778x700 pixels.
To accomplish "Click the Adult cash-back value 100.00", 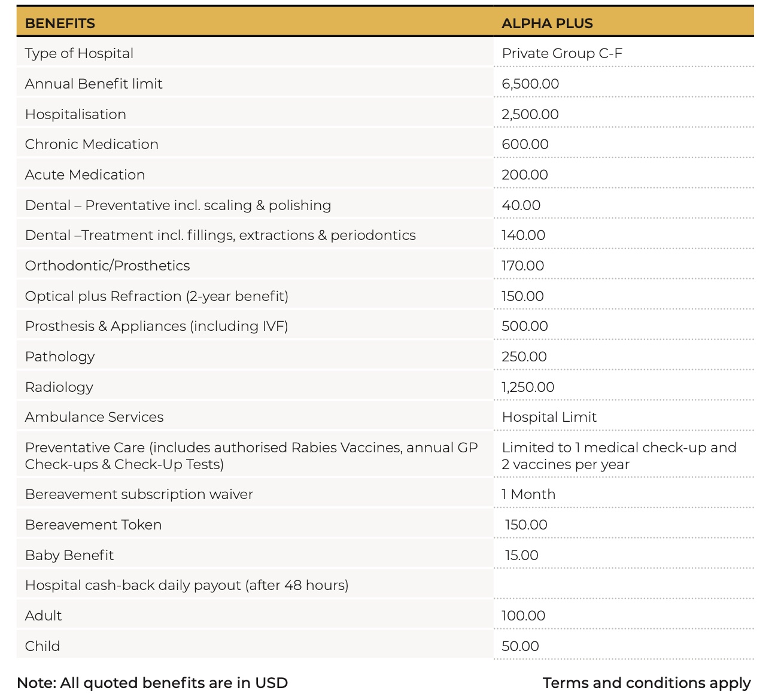I will point(523,616).
